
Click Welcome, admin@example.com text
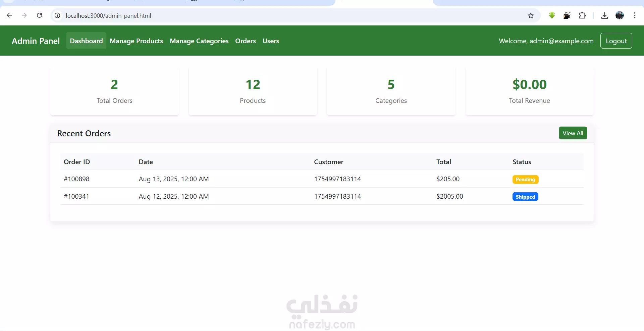tap(546, 41)
